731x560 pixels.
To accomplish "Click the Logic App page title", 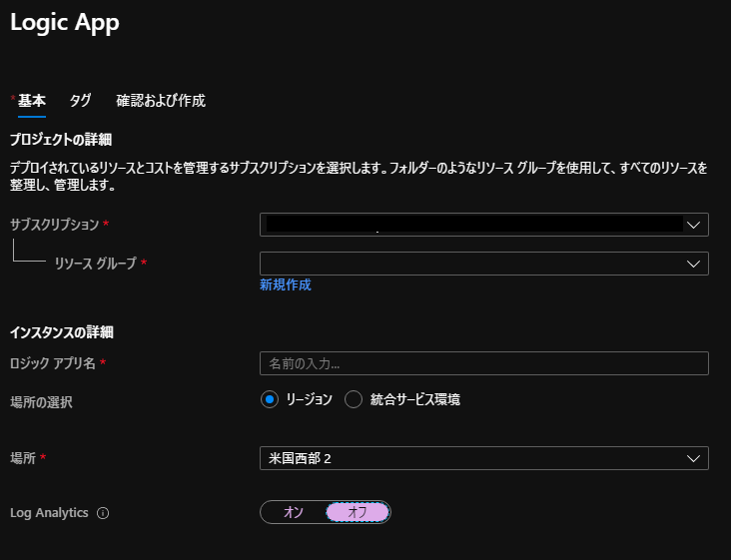I will (65, 22).
